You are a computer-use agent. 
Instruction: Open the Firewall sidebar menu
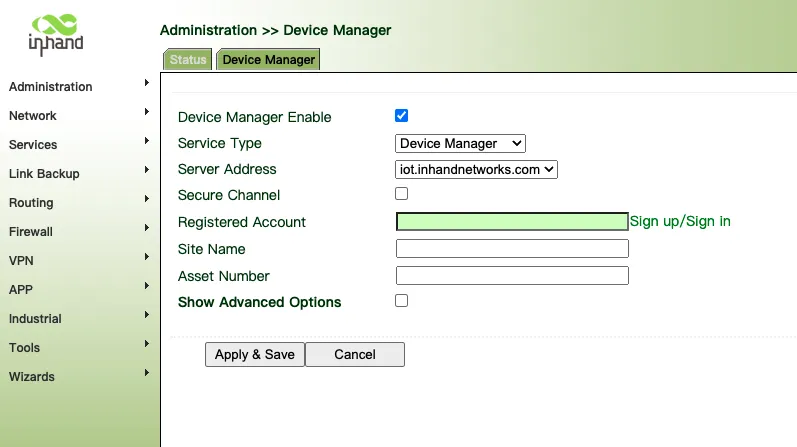[x=30, y=231]
